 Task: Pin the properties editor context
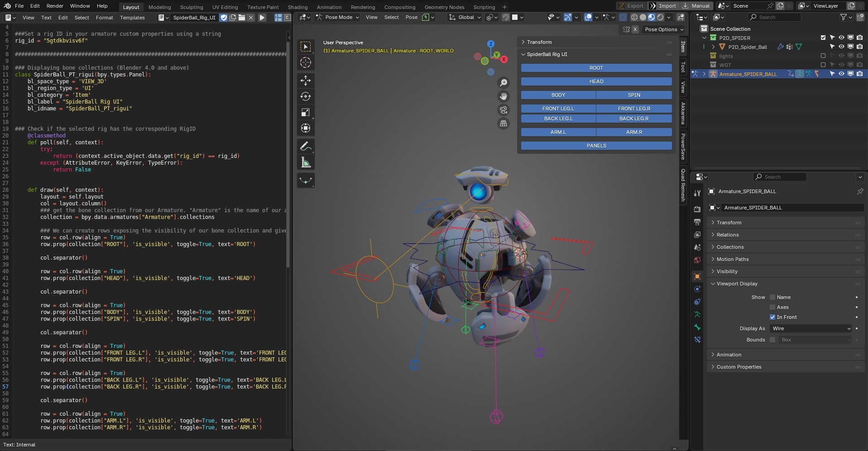point(860,191)
